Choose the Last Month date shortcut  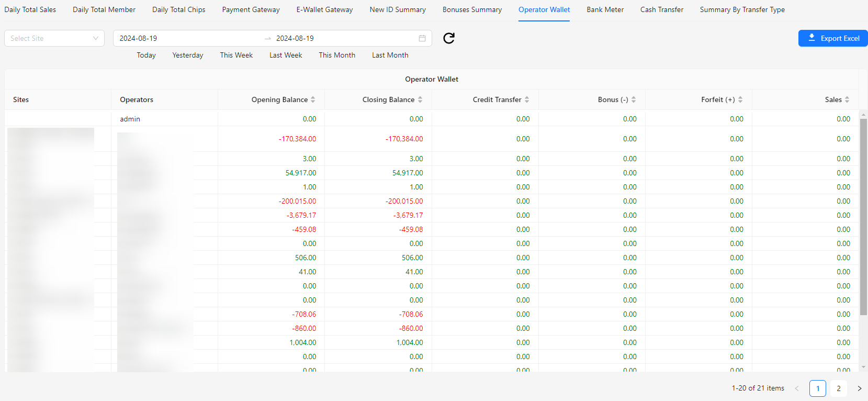(x=390, y=55)
